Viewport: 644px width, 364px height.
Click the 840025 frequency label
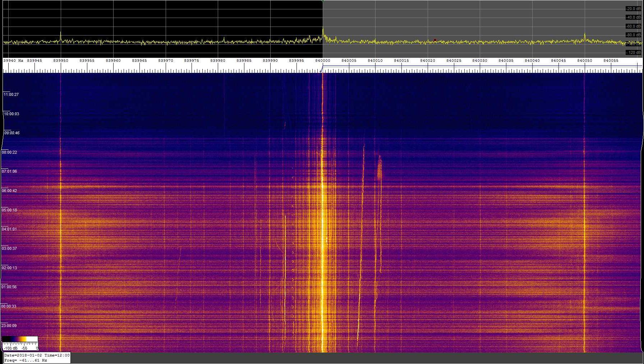tap(454, 61)
